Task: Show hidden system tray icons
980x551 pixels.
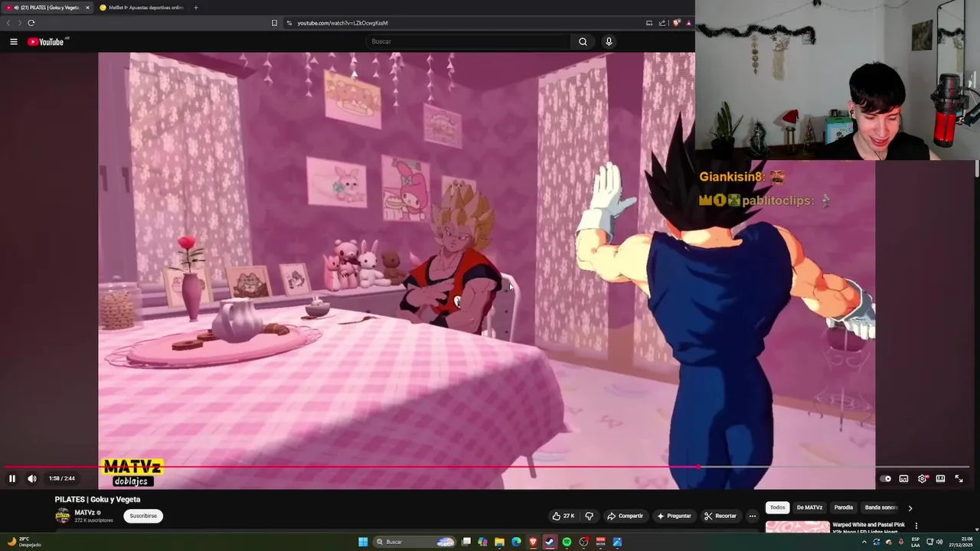Action: point(864,542)
